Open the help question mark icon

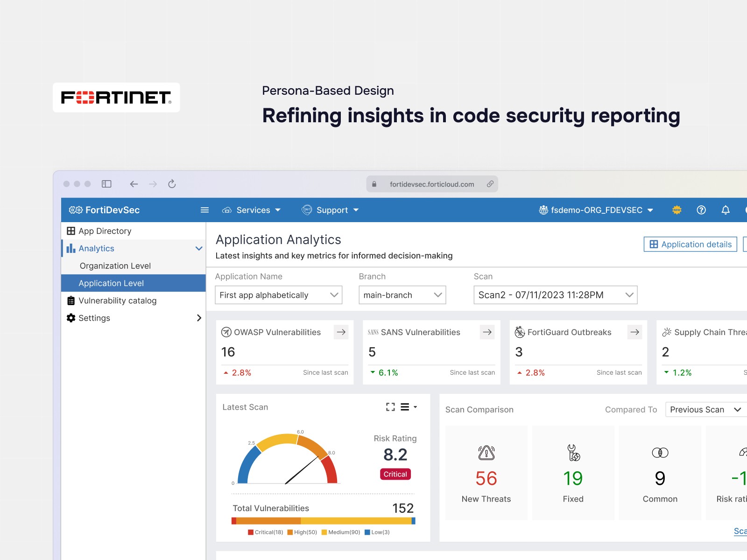click(x=701, y=210)
